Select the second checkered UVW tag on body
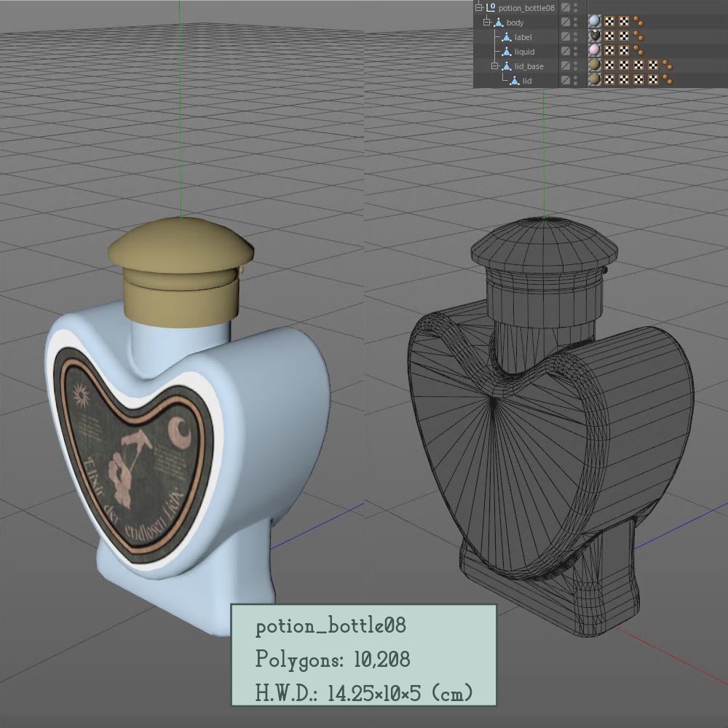 pos(624,21)
